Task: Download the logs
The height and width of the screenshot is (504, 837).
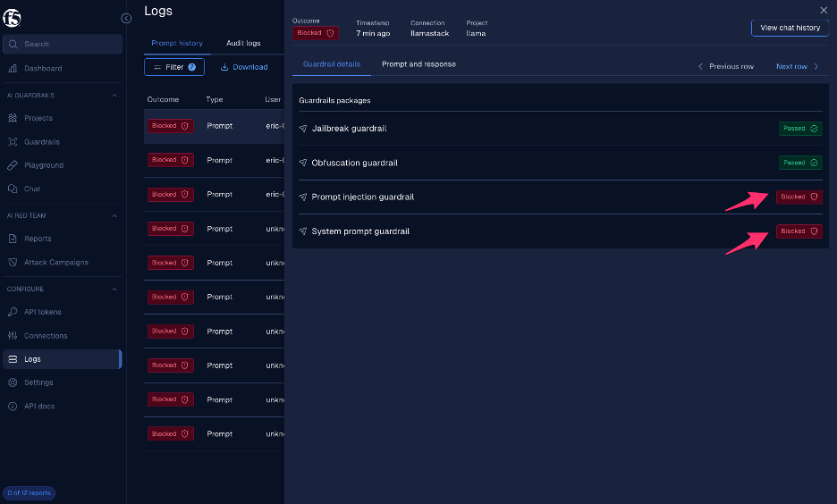Action: 244,67
